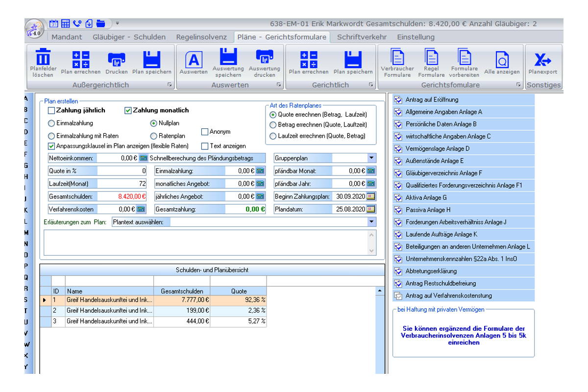This screenshot has width=588, height=392.
Task: Open calculator next to Verfahrenskosten field
Action: [x=140, y=209]
